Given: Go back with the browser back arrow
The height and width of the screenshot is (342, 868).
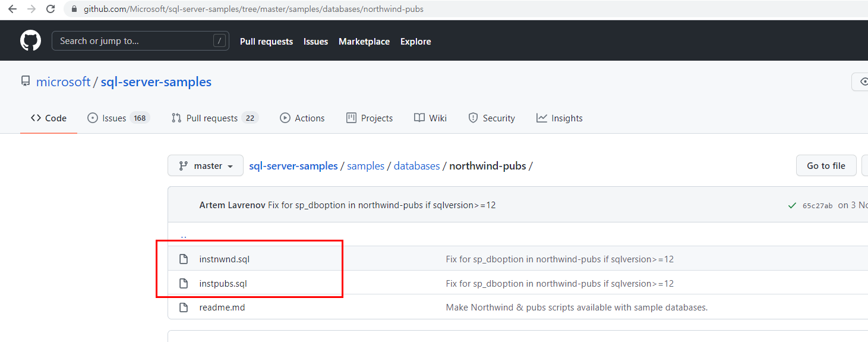Looking at the screenshot, I should click(12, 10).
